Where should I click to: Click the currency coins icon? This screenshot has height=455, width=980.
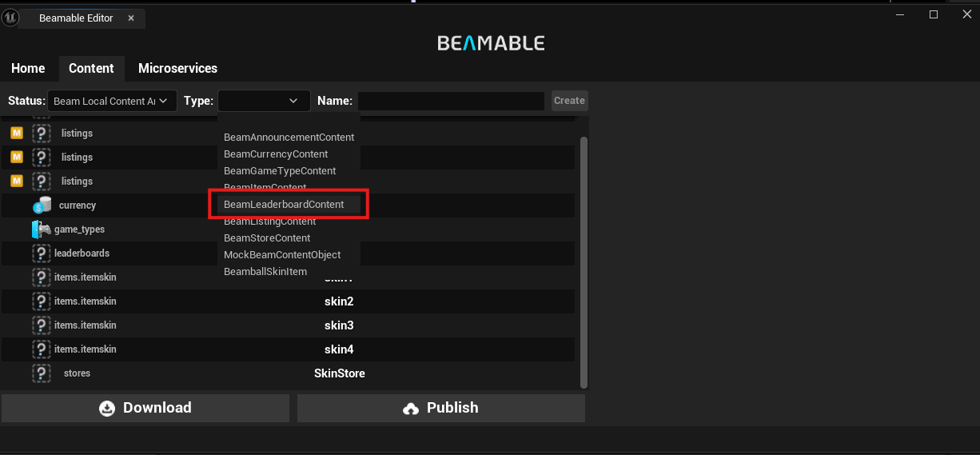click(x=42, y=206)
